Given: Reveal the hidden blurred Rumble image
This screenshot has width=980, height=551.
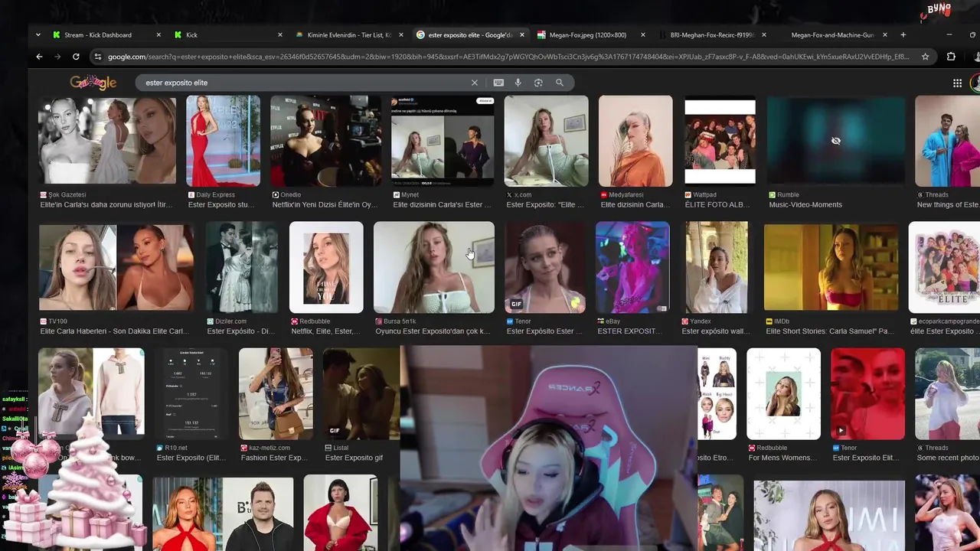Looking at the screenshot, I should [x=836, y=141].
